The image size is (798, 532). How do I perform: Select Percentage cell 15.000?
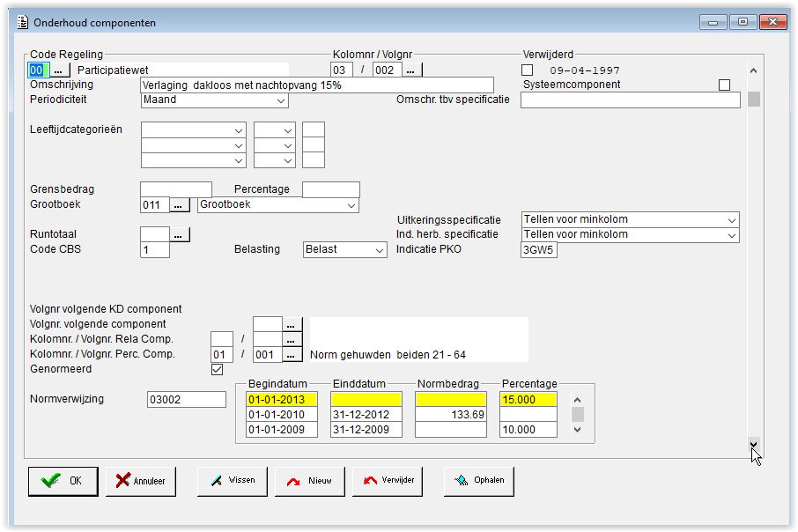(x=528, y=400)
